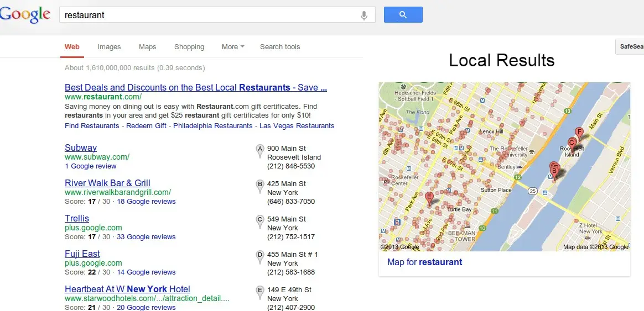644x311 pixels.
Task: Open the Las Vegas Restaurants sitelink
Action: coord(297,125)
